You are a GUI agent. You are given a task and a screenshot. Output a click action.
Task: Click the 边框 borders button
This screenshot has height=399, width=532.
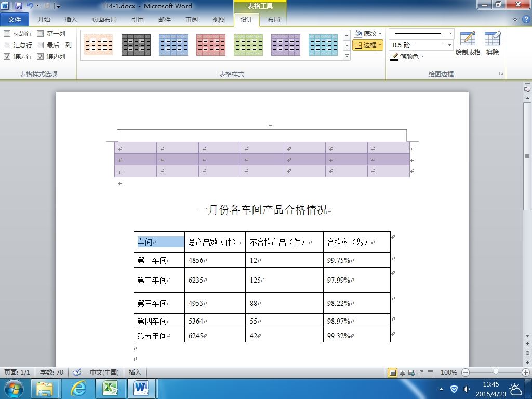365,45
